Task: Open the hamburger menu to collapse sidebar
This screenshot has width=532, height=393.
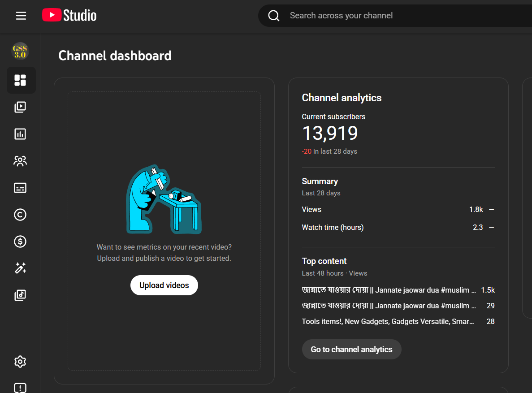Action: pyautogui.click(x=21, y=16)
